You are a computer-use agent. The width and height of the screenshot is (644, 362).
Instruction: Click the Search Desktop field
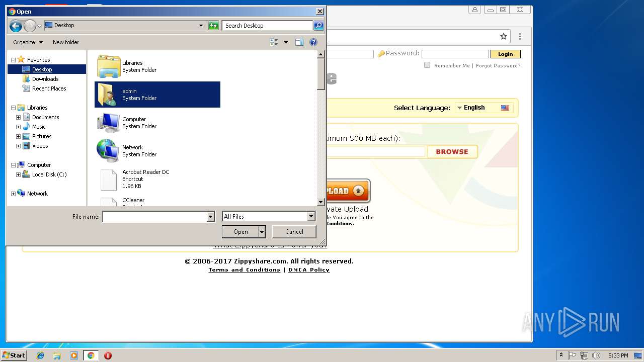(267, 26)
